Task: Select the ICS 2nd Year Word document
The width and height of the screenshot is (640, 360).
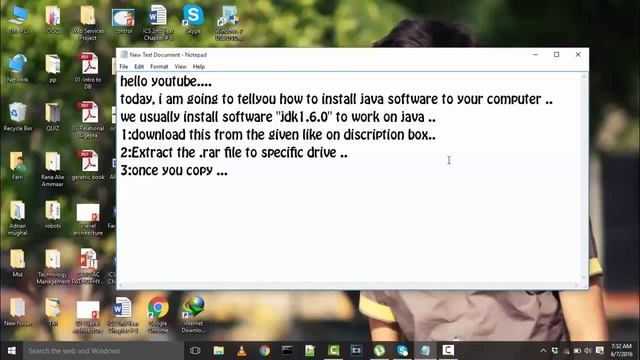Action: [x=158, y=23]
